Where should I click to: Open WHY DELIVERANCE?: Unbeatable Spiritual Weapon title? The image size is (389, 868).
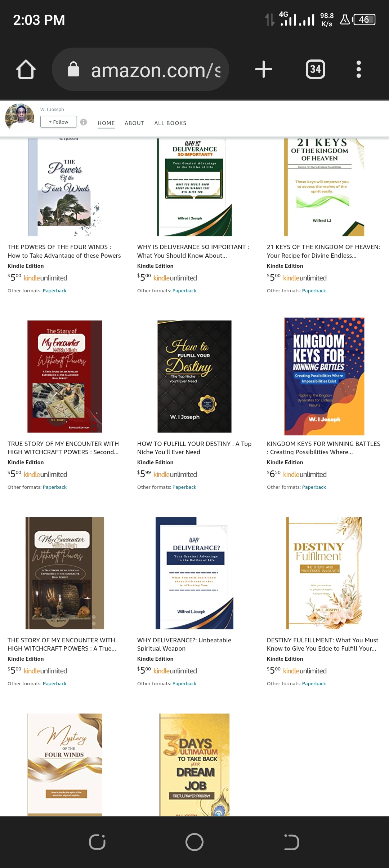184,644
